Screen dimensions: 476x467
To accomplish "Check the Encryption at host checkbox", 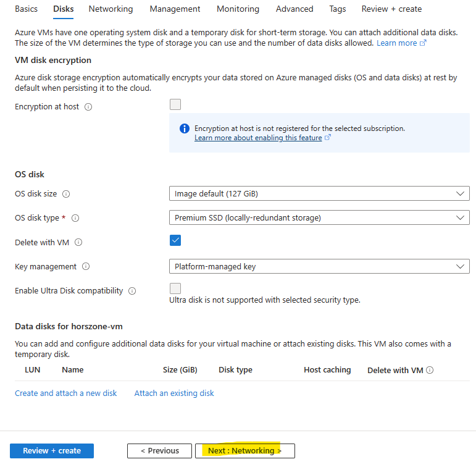I will (175, 104).
